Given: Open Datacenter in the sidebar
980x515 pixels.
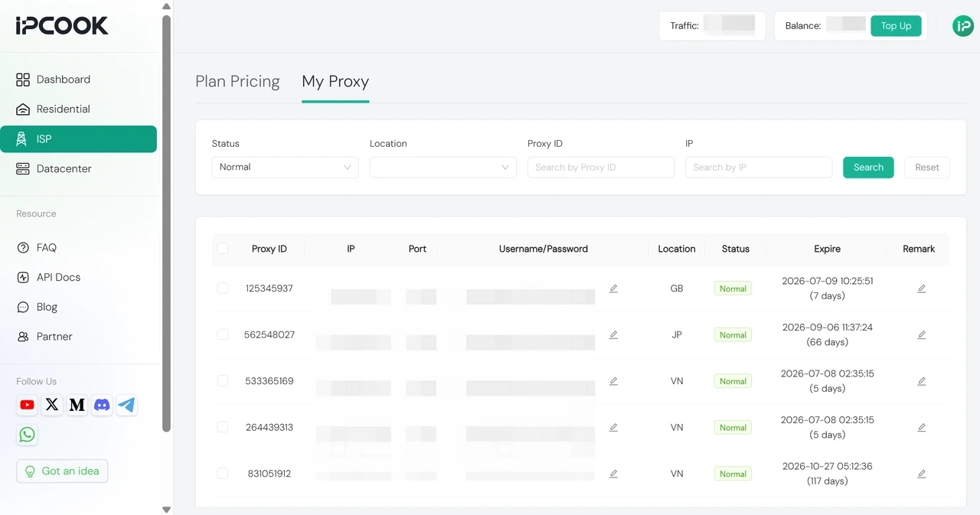Looking at the screenshot, I should (x=78, y=168).
